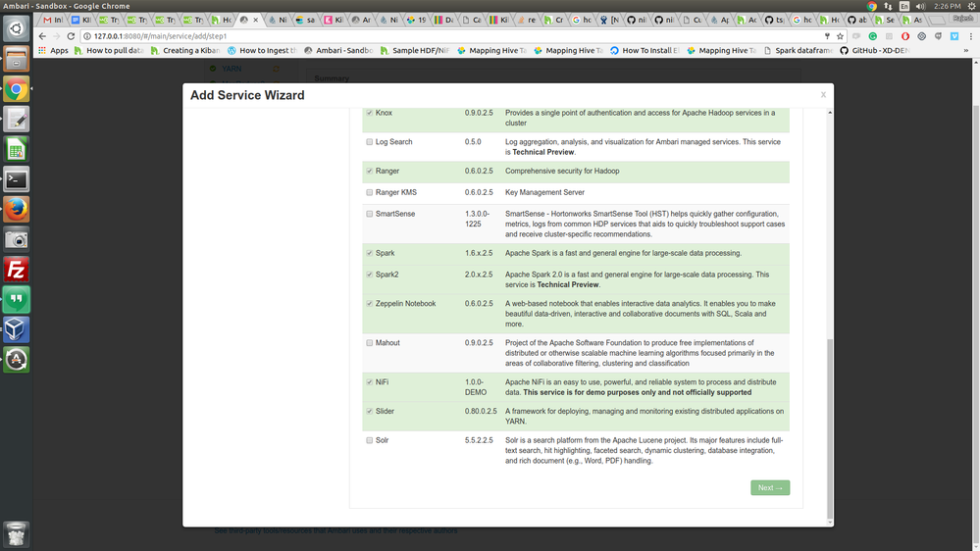Image resolution: width=980 pixels, height=551 pixels.
Task: Switch to the tab labeled '19'
Action: tap(416, 20)
